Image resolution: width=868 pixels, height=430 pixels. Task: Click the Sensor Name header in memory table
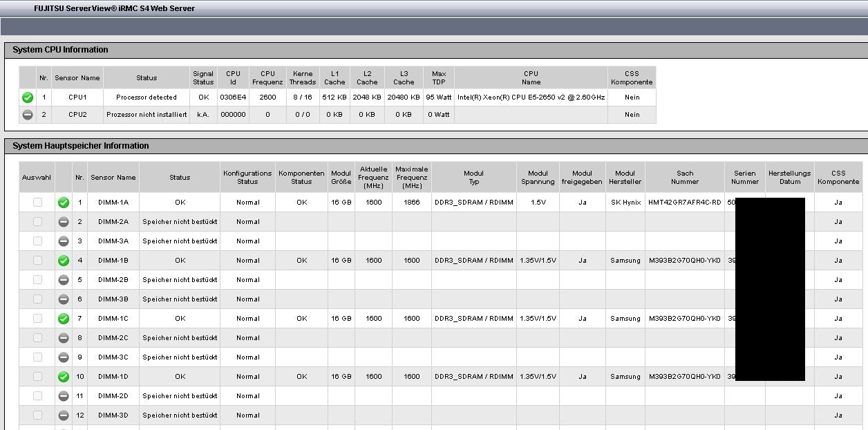(113, 178)
